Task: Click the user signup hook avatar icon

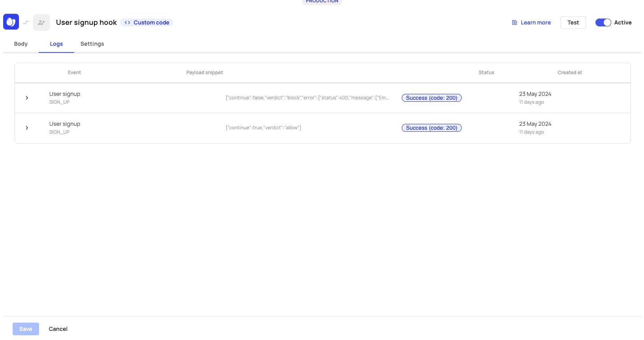Action: point(41,22)
